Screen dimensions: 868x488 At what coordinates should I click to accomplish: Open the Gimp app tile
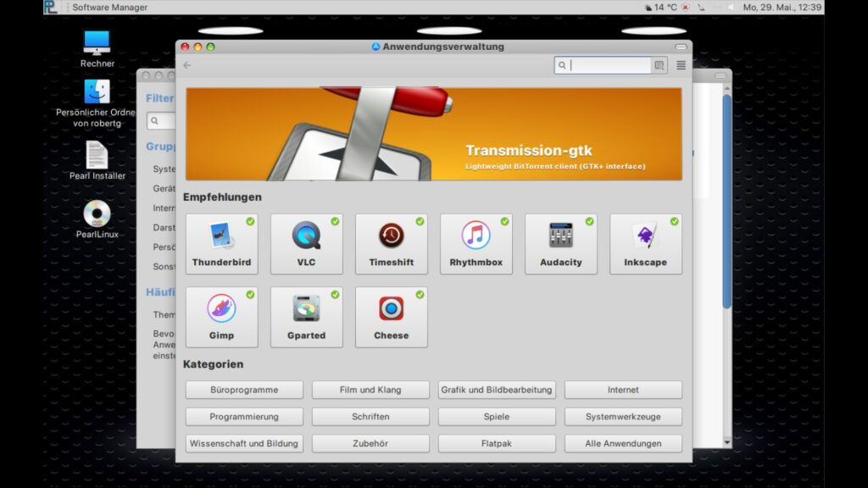pyautogui.click(x=221, y=317)
